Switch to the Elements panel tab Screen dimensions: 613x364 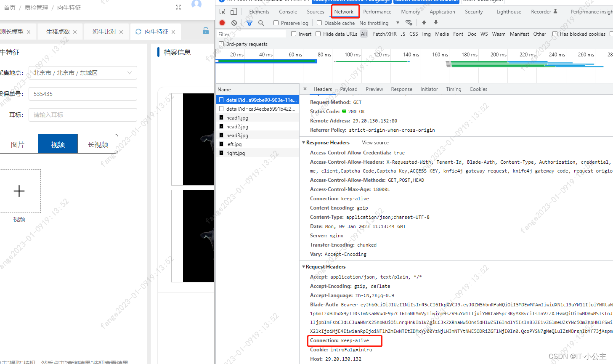tap(259, 12)
